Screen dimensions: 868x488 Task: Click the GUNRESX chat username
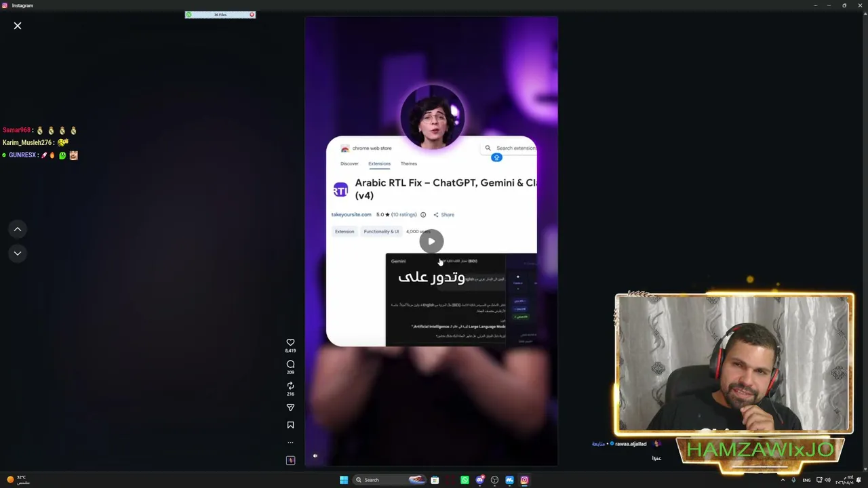pyautogui.click(x=22, y=155)
